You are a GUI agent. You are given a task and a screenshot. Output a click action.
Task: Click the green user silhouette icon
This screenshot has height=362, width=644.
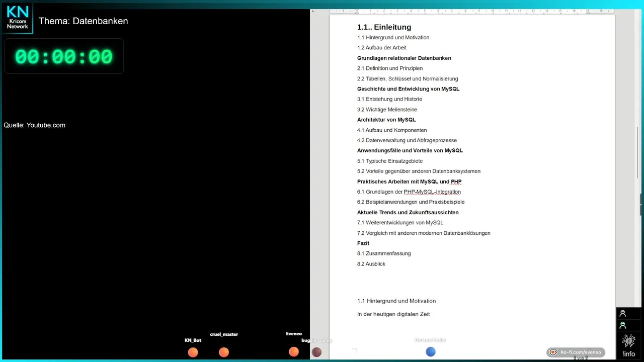click(x=623, y=325)
